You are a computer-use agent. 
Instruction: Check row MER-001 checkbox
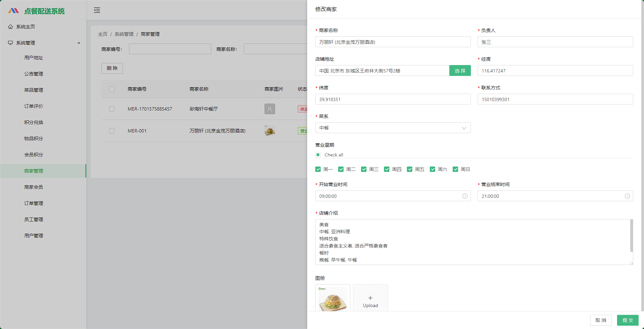(112, 131)
